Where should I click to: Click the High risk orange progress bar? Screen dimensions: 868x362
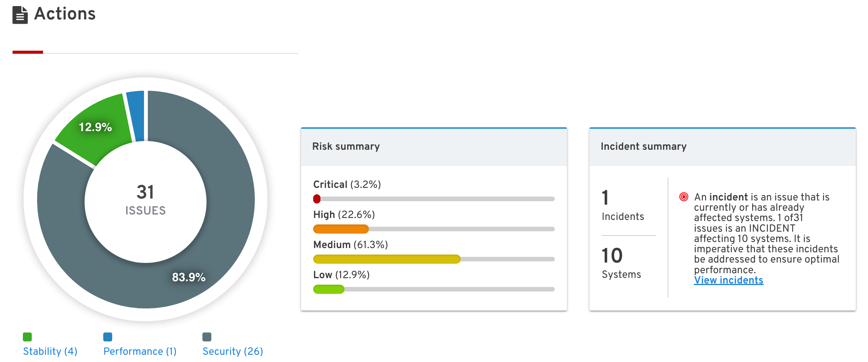tap(341, 229)
